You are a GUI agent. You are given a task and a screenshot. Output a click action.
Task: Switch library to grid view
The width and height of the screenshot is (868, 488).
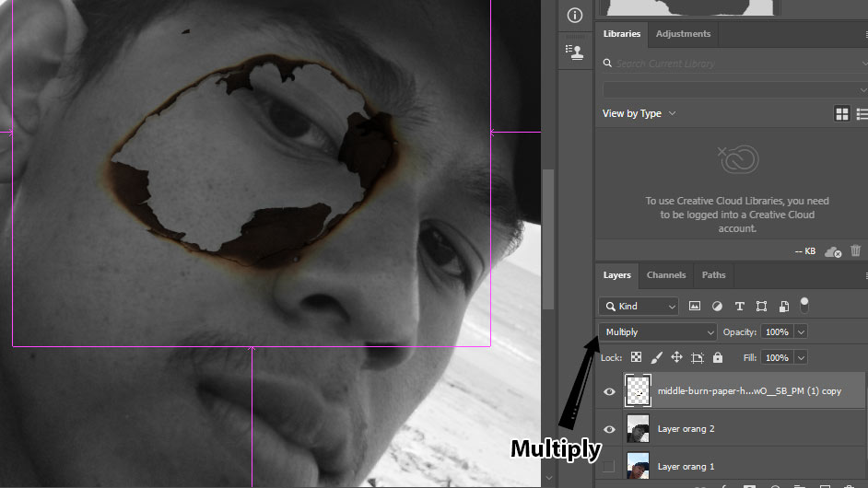[842, 114]
